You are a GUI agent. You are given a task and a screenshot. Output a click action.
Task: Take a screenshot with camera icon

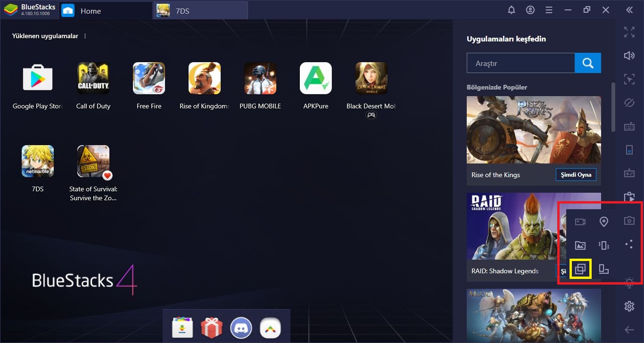click(629, 220)
